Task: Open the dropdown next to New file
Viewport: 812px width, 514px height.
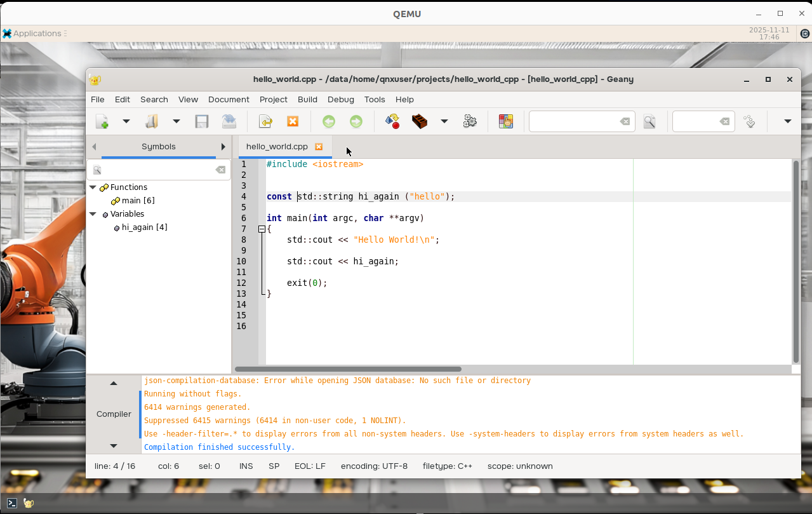Action: click(x=126, y=121)
